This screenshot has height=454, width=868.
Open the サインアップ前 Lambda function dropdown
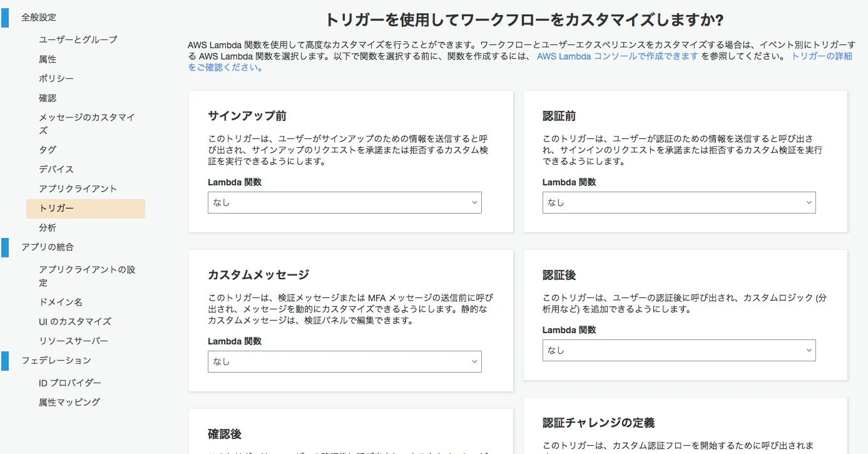coord(344,202)
